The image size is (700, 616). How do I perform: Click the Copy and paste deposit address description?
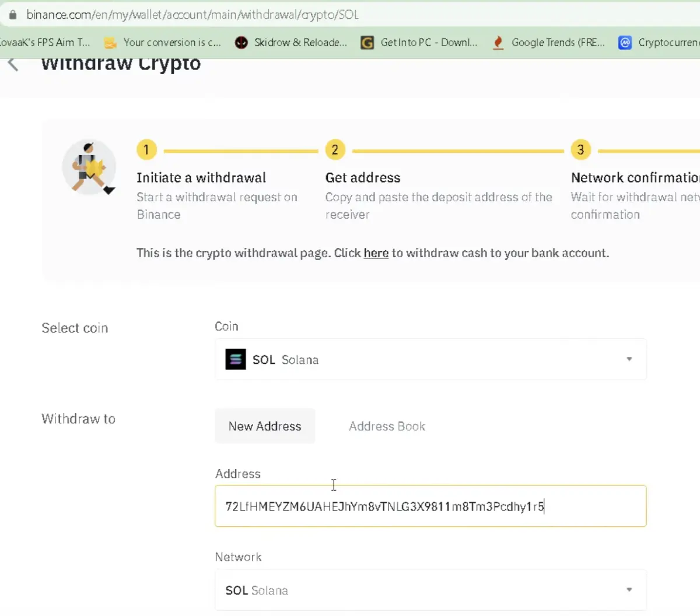click(x=439, y=206)
